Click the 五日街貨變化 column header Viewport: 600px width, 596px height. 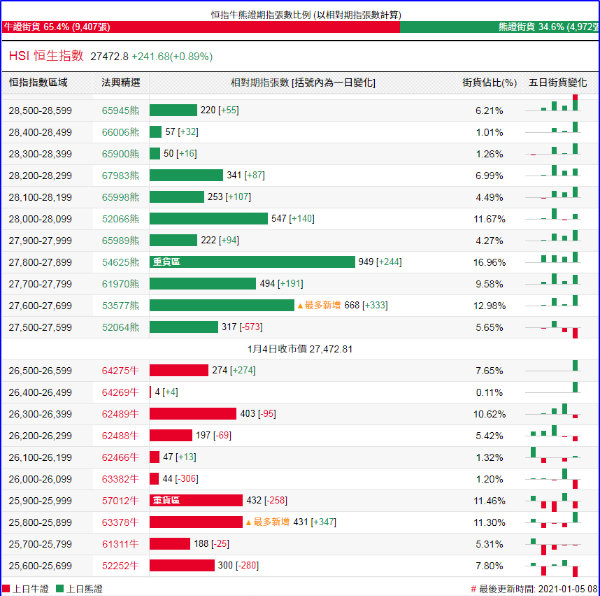point(558,83)
